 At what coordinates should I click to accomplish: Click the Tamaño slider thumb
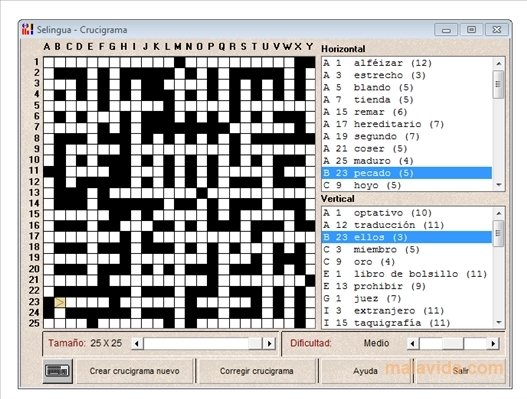[255, 344]
